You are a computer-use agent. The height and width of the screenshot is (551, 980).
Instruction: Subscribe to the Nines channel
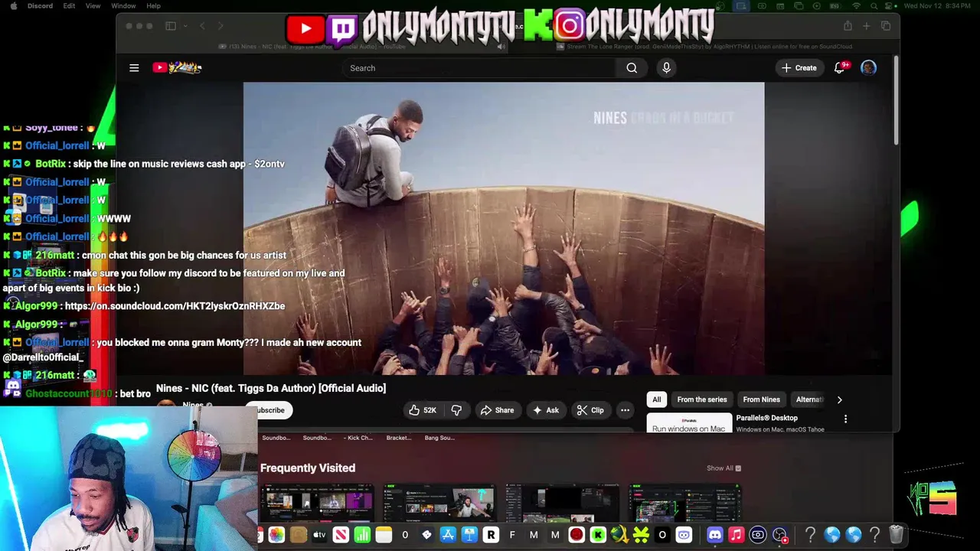pyautogui.click(x=270, y=410)
